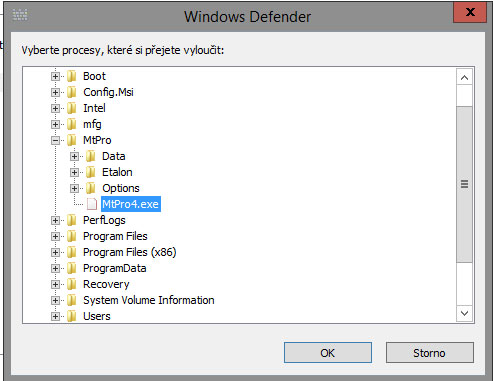Viewport: 493px width, 381px height.
Task: Click the System Volume Information folder icon
Action: pos(72,300)
